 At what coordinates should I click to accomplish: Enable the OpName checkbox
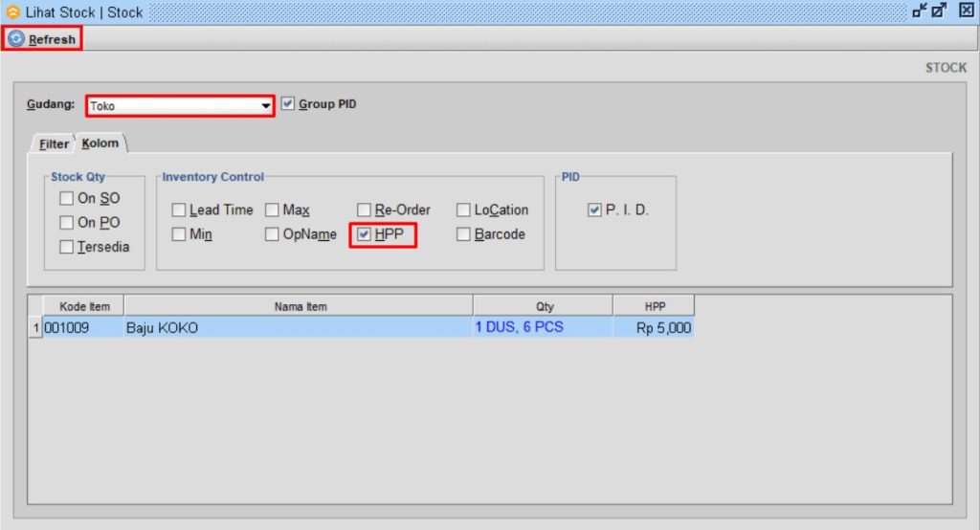(x=272, y=234)
